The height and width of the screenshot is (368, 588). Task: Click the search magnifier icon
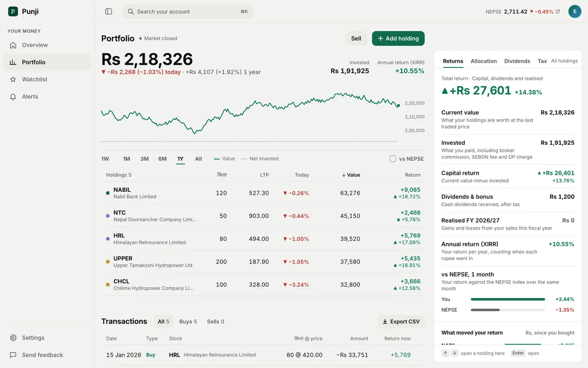pos(130,11)
